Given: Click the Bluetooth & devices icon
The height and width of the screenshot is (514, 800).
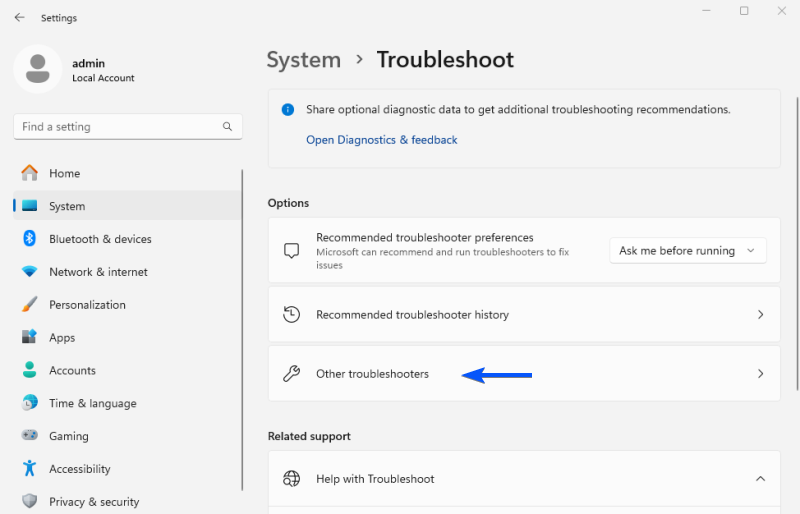Looking at the screenshot, I should (x=30, y=239).
